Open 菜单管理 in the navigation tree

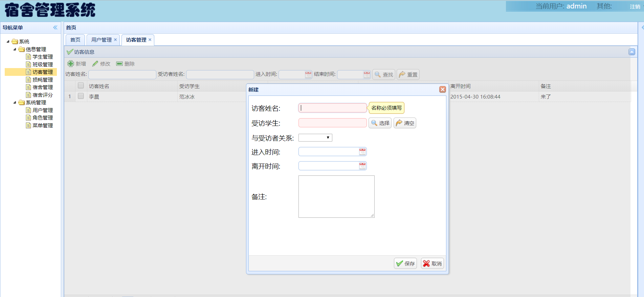pos(43,125)
